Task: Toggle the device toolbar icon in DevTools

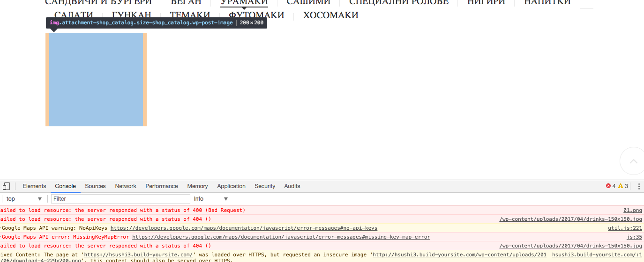Action: [6, 186]
